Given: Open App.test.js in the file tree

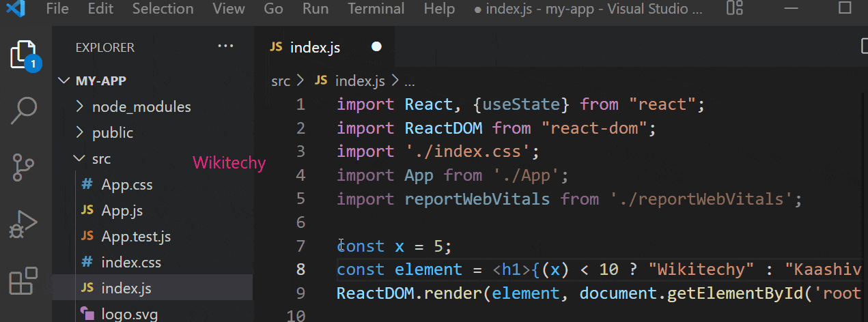Looking at the screenshot, I should (135, 237).
